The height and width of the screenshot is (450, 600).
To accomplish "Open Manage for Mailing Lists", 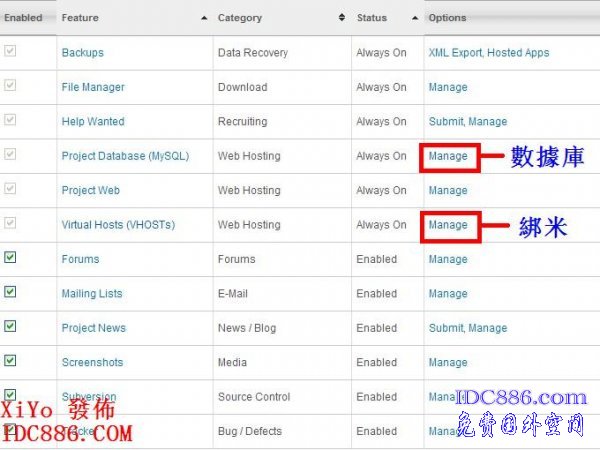I will [448, 294].
